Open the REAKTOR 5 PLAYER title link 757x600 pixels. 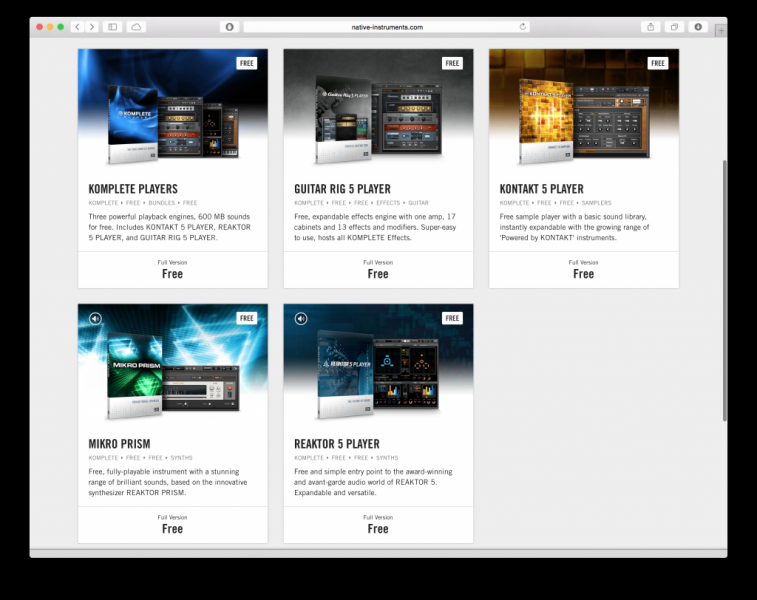click(x=337, y=444)
